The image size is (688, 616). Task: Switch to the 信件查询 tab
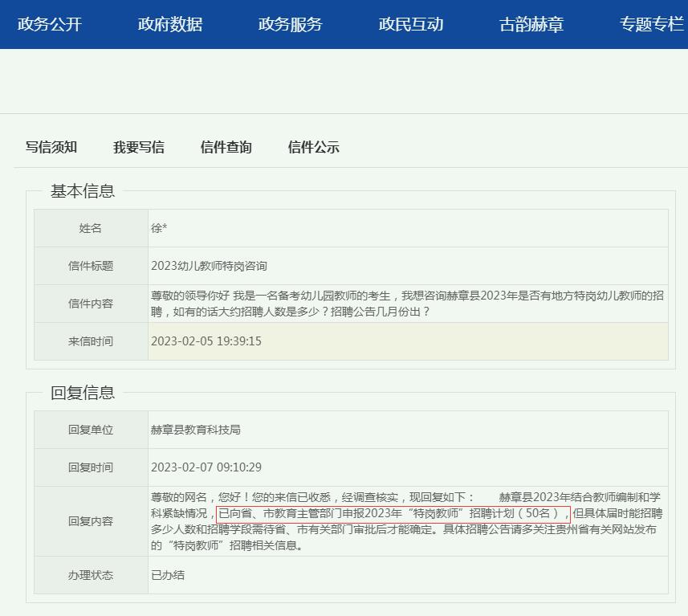pyautogui.click(x=226, y=147)
